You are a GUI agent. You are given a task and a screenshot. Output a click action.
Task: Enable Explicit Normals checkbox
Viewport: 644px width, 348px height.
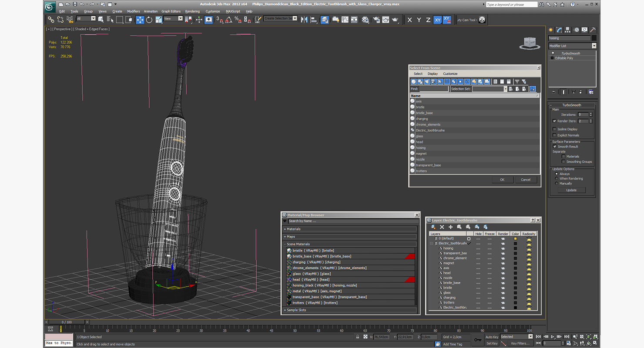(x=554, y=135)
